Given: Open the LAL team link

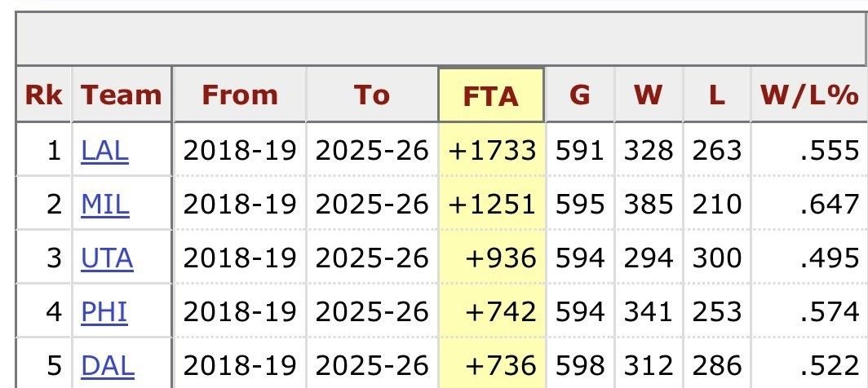Looking at the screenshot, I should 104,151.
